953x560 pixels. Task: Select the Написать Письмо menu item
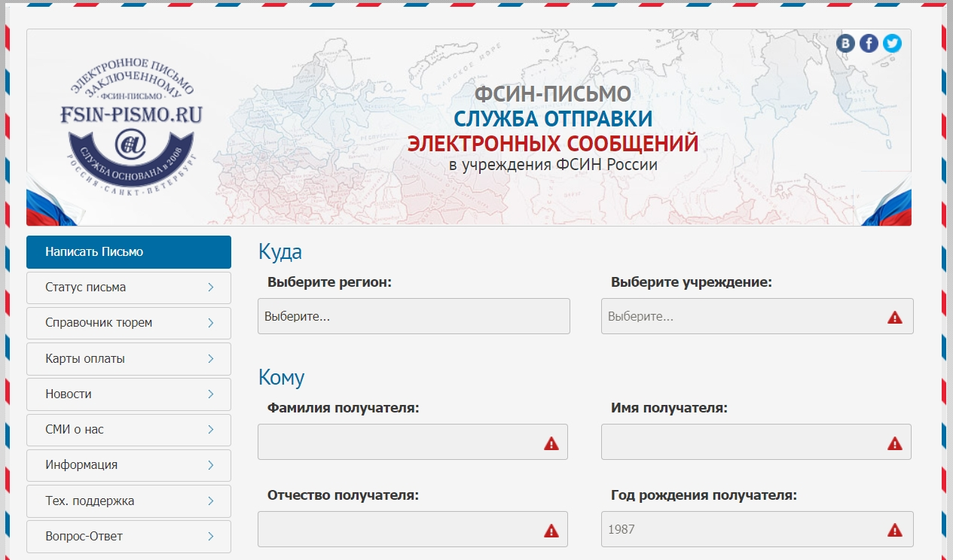(x=129, y=252)
